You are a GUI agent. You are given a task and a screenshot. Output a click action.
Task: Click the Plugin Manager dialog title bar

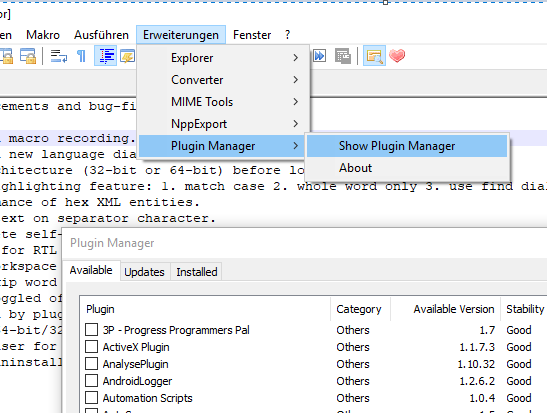tap(304, 243)
